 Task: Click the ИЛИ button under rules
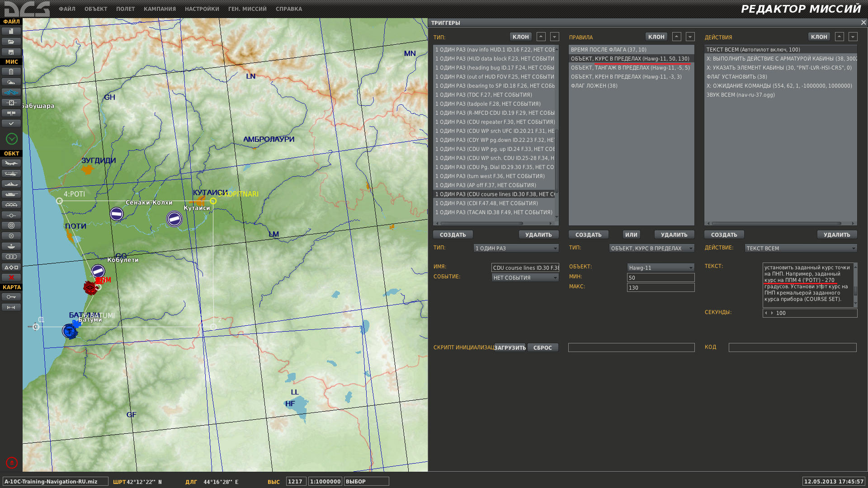pos(631,235)
